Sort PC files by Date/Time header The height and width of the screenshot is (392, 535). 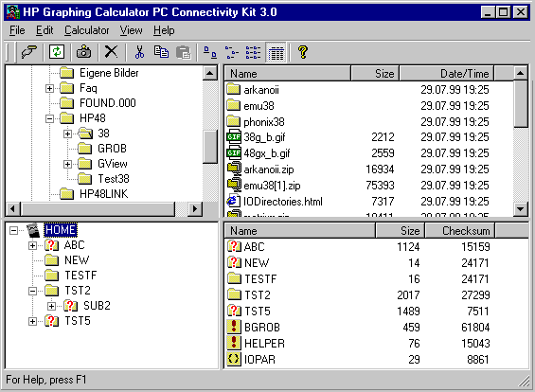446,73
